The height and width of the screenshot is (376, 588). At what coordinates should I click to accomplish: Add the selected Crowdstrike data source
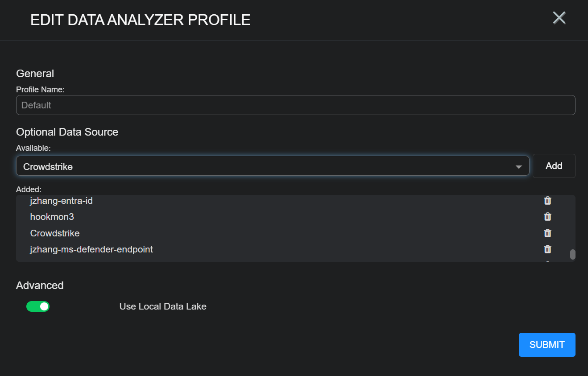(x=554, y=166)
